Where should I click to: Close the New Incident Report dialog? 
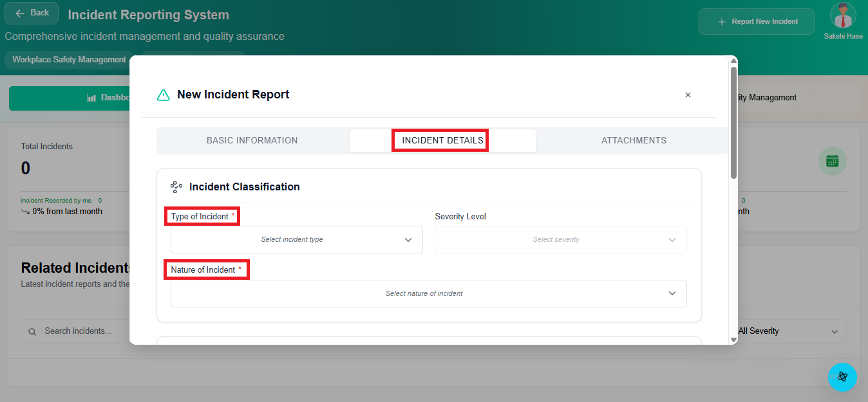(688, 95)
